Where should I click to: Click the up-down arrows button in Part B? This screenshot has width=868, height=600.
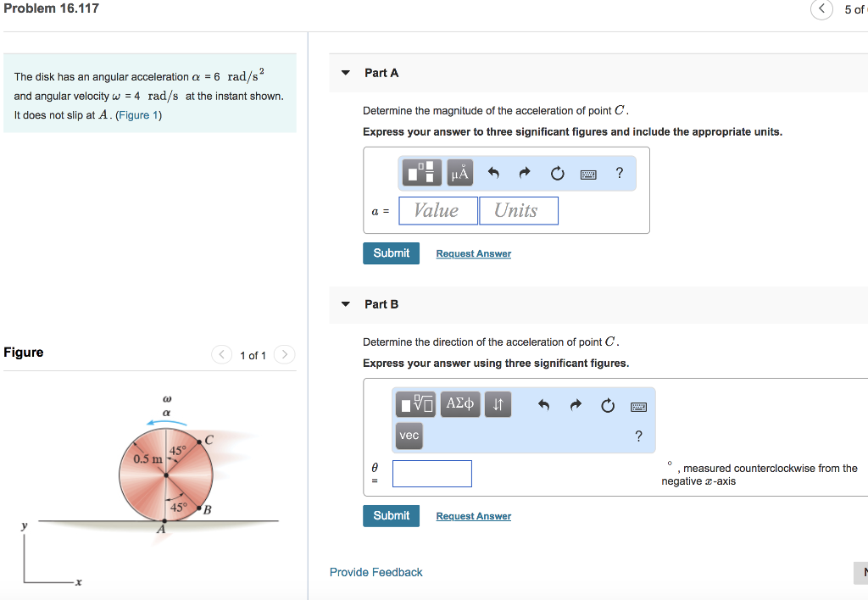[x=498, y=404]
